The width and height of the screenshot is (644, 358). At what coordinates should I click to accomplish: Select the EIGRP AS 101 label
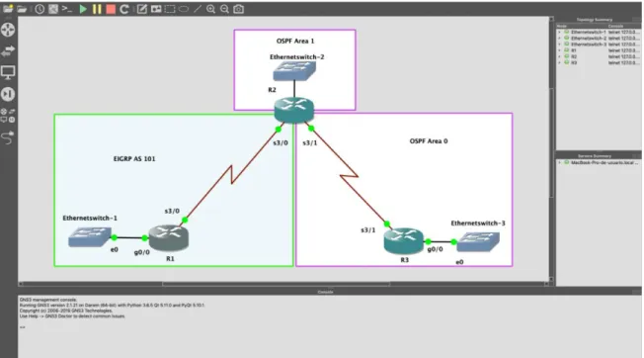click(134, 159)
